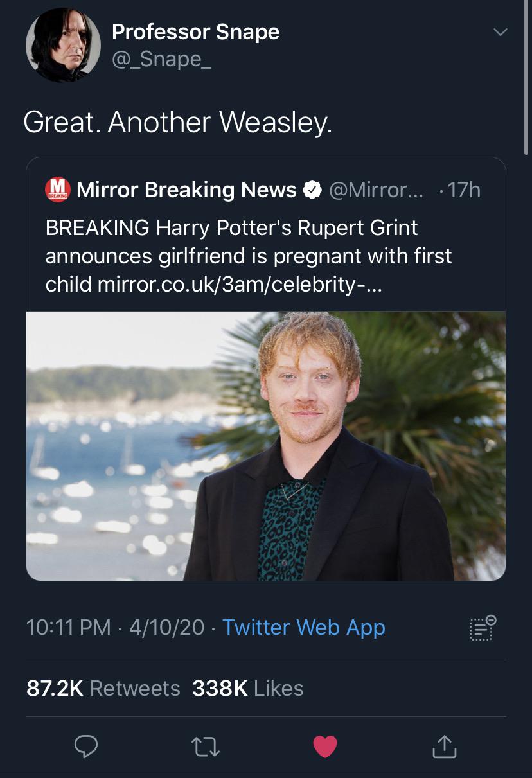Open the mirror.co.uk article link

239,285
